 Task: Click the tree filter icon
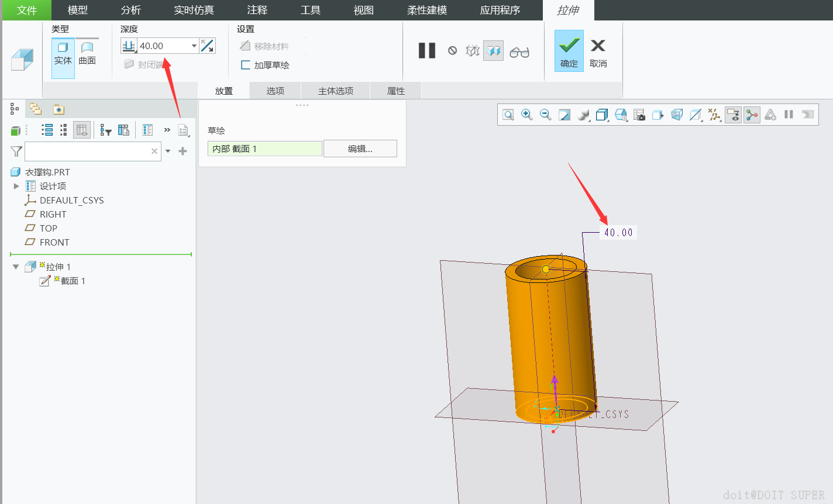16,151
